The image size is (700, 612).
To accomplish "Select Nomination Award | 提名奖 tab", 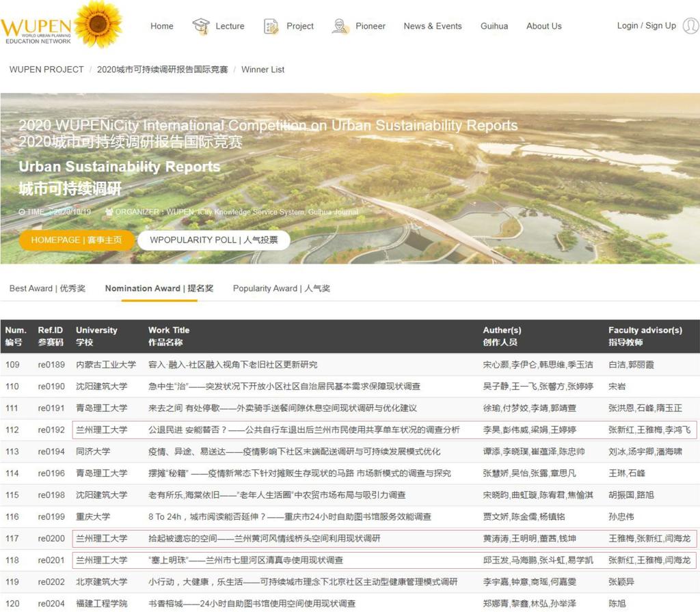I will 159,288.
